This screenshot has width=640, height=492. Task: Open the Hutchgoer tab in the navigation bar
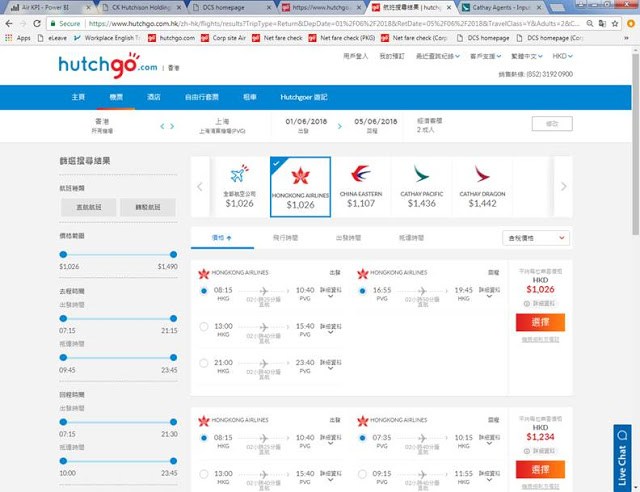pos(304,97)
